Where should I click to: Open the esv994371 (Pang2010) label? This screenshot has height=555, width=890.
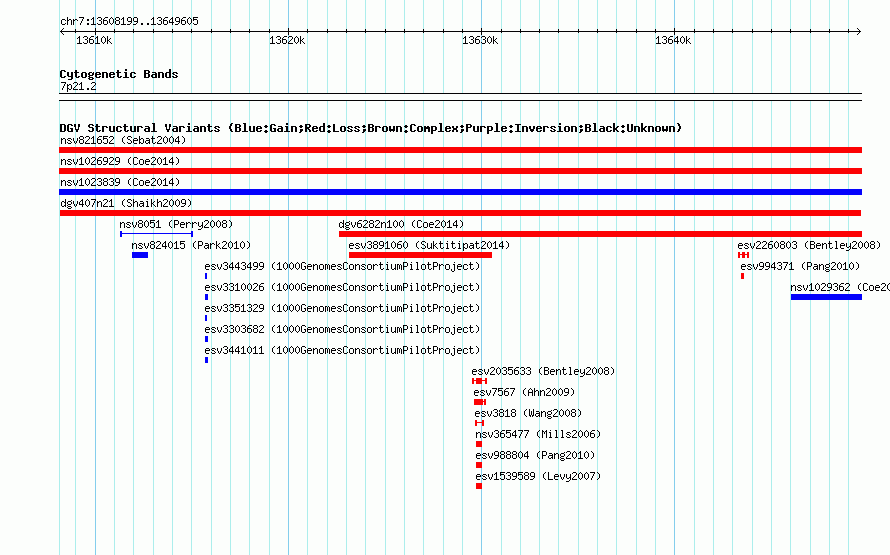click(800, 266)
